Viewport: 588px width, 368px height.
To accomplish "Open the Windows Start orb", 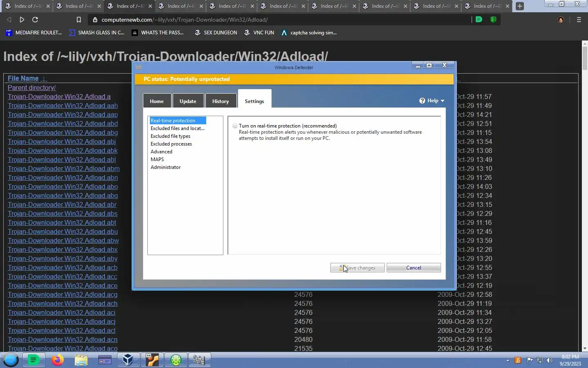I will (11, 360).
